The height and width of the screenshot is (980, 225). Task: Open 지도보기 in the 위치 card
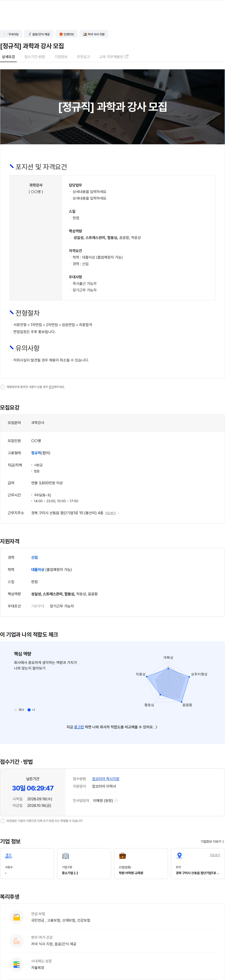click(x=215, y=855)
